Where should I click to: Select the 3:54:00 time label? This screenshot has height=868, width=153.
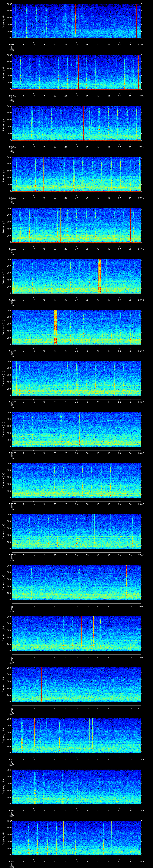(12, 453)
